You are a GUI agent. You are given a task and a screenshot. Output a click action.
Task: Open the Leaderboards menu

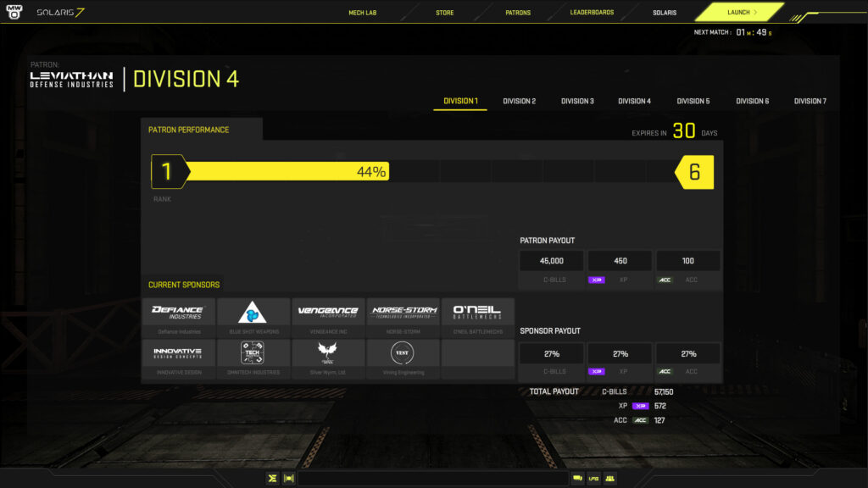[592, 13]
